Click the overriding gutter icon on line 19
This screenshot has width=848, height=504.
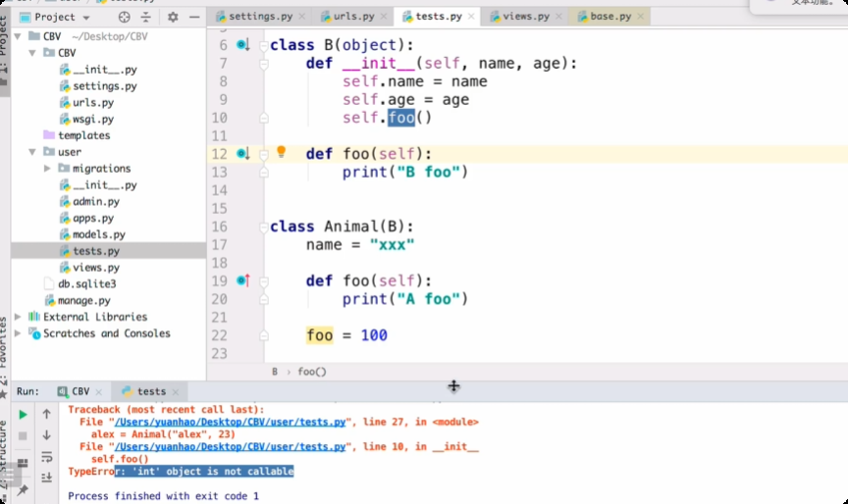[243, 280]
